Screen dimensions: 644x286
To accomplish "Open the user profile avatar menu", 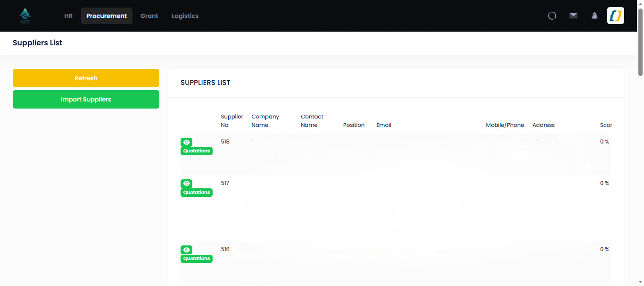I will pos(616,16).
